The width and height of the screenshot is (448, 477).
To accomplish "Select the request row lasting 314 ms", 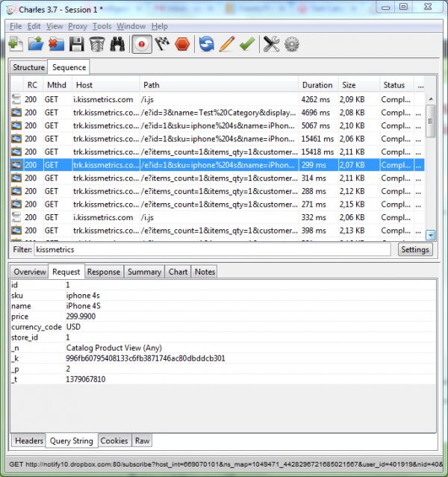I will click(217, 178).
